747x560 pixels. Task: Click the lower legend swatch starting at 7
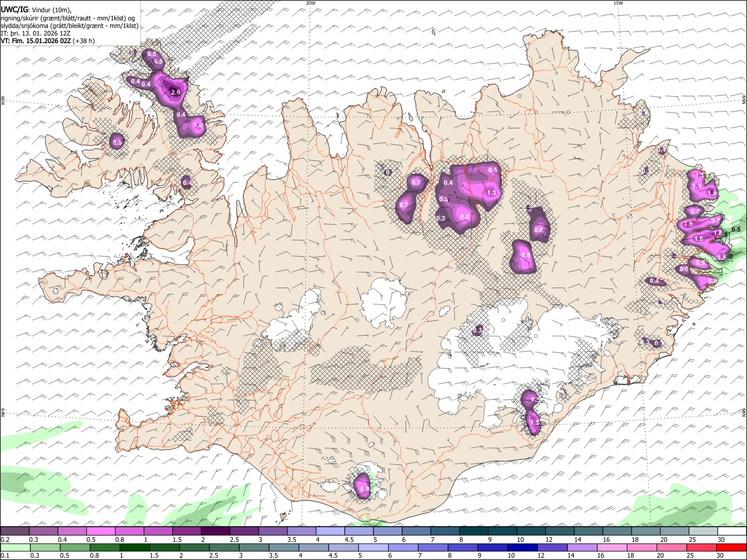[x=432, y=548]
